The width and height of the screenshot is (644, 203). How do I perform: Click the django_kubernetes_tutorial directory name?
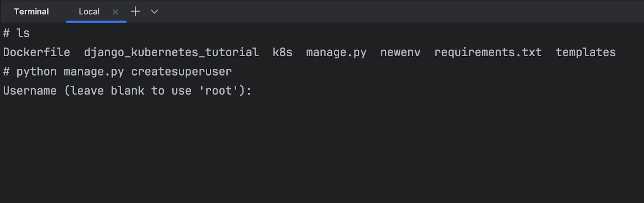pos(171,52)
